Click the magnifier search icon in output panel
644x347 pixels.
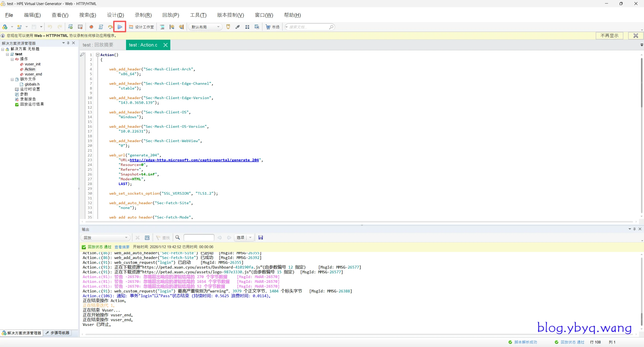point(178,238)
